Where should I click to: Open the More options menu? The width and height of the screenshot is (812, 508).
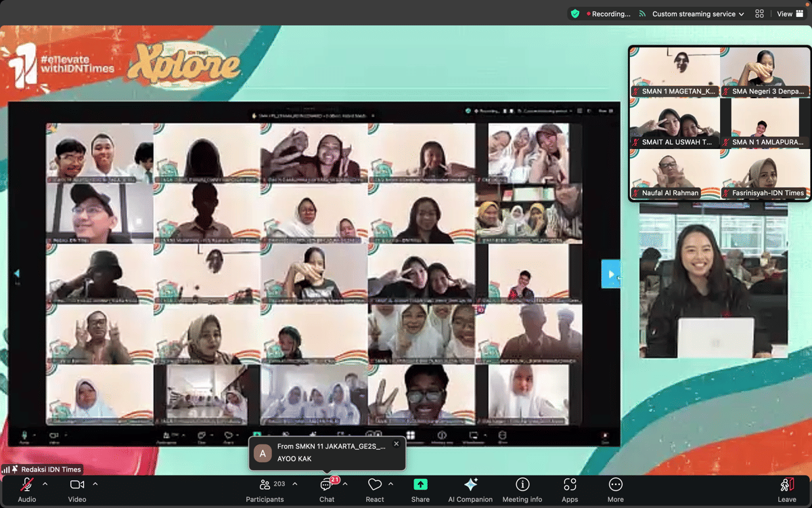615,490
